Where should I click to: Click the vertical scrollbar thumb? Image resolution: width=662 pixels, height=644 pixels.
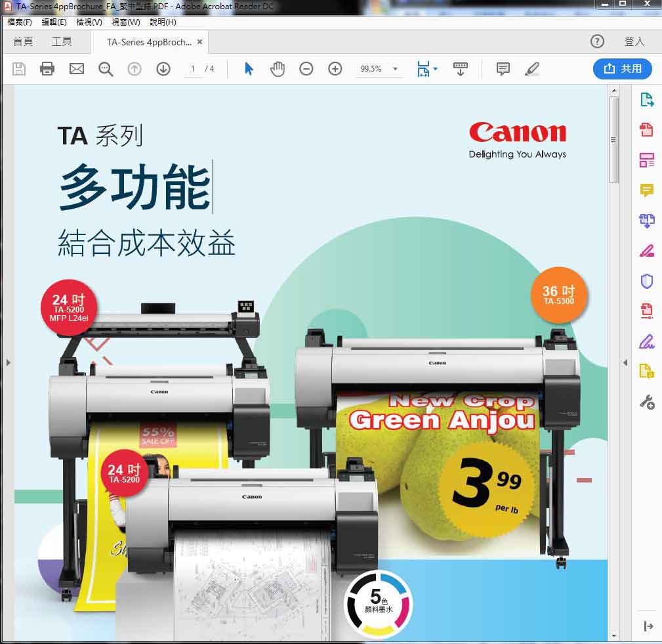tap(614, 139)
